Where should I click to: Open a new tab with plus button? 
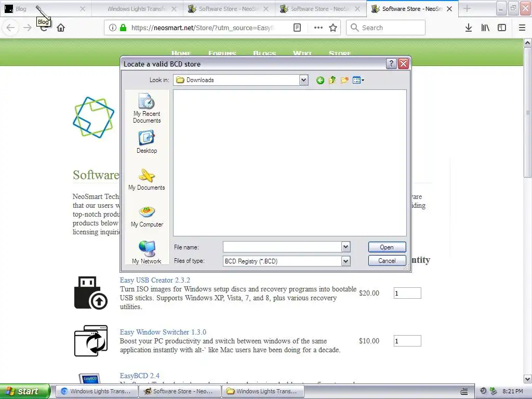click(x=467, y=9)
